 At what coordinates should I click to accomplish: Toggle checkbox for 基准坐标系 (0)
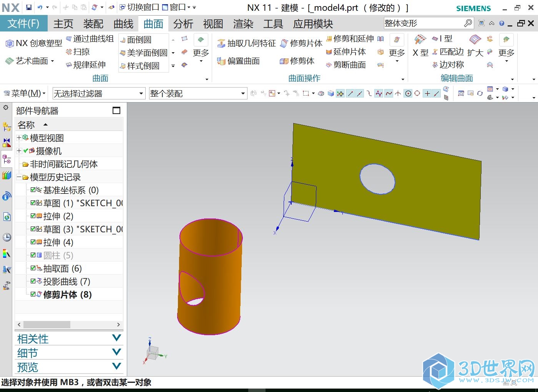(x=33, y=190)
